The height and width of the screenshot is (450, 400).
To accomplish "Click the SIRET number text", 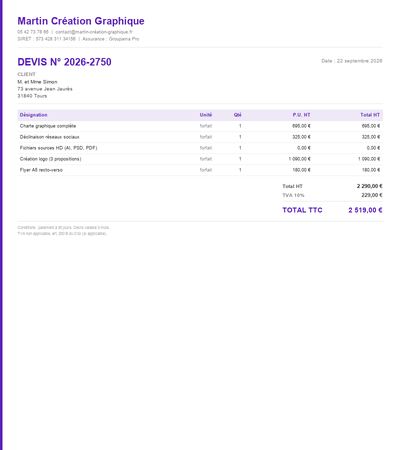I will tap(46, 39).
